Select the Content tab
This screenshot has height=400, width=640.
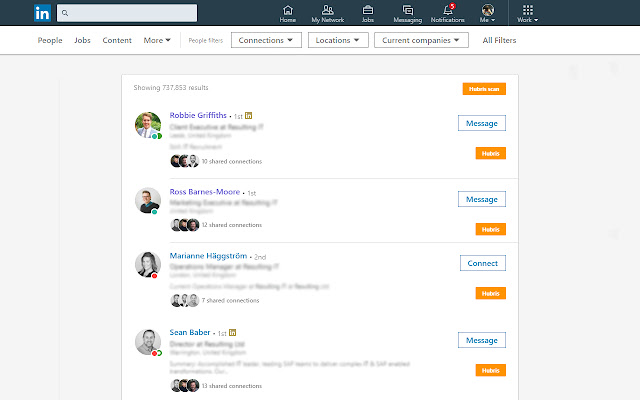(x=117, y=40)
